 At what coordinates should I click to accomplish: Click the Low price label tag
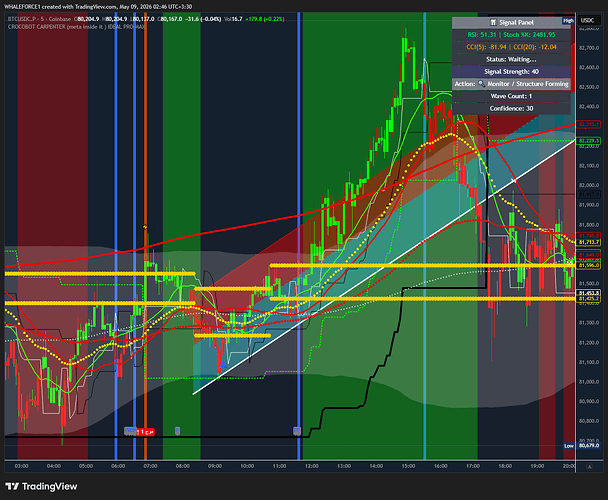tap(569, 446)
